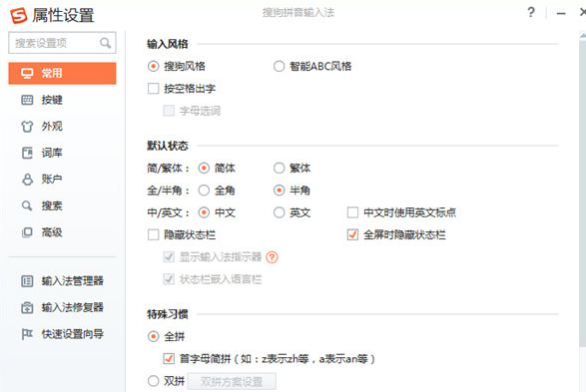Click the repair kit icon beside 输入法修复器
The height and width of the screenshot is (392, 586).
click(x=27, y=307)
